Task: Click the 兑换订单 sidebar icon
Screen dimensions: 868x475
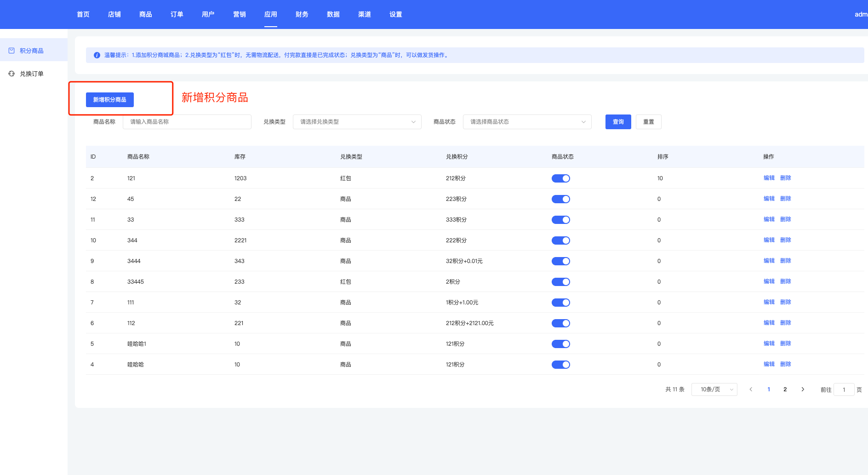Action: click(11, 74)
